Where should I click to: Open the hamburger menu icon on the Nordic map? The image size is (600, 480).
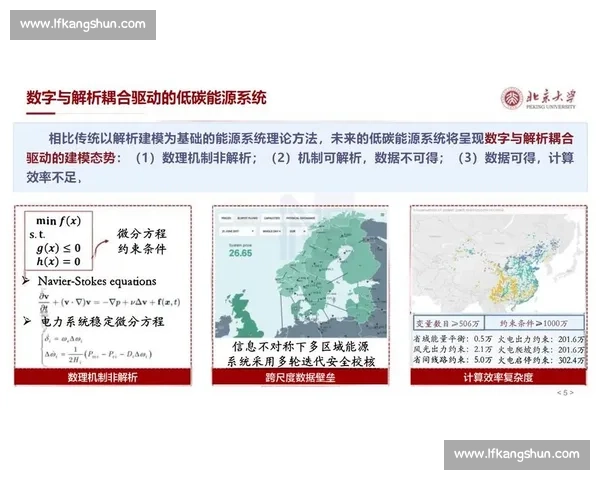click(382, 215)
